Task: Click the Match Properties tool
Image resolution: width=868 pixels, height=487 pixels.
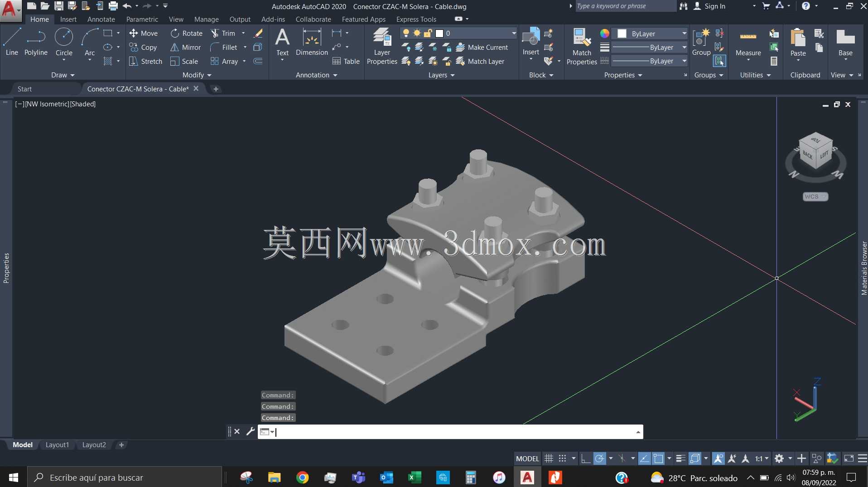Action: (x=582, y=46)
